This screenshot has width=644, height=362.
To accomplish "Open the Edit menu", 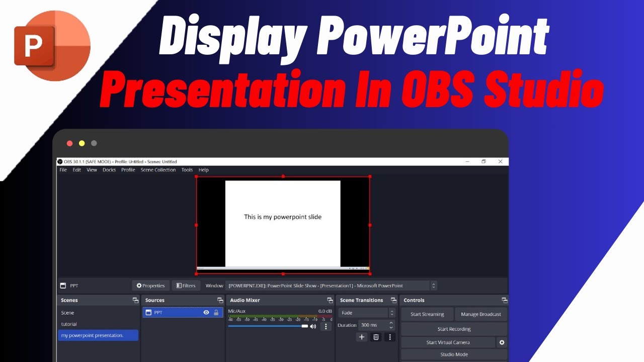I will tap(76, 170).
